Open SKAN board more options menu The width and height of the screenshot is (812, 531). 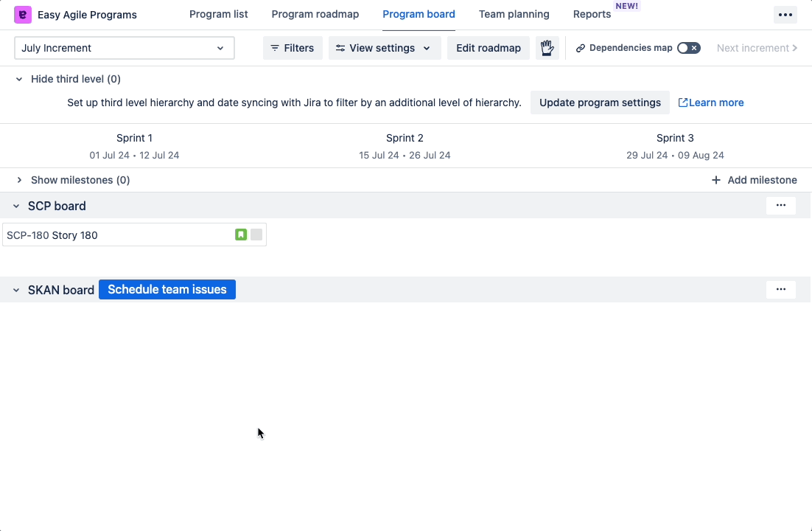(780, 290)
